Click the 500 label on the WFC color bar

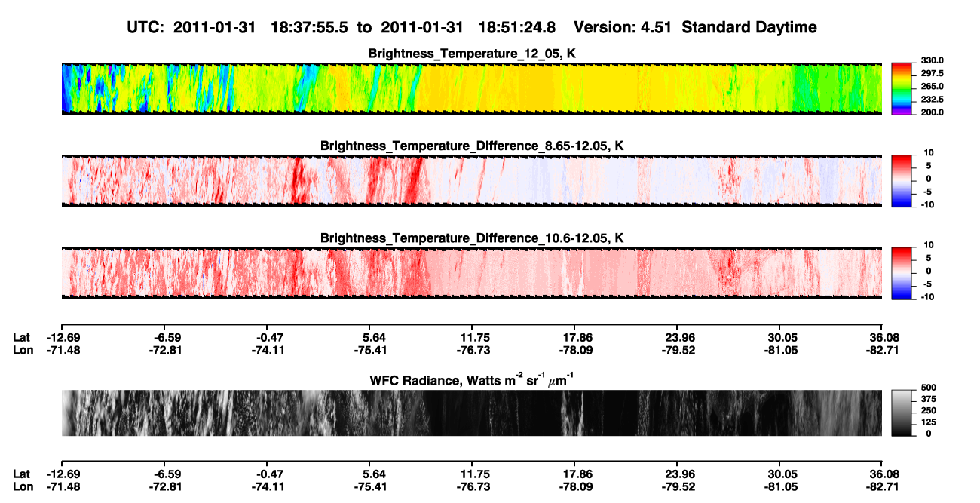[x=928, y=388]
